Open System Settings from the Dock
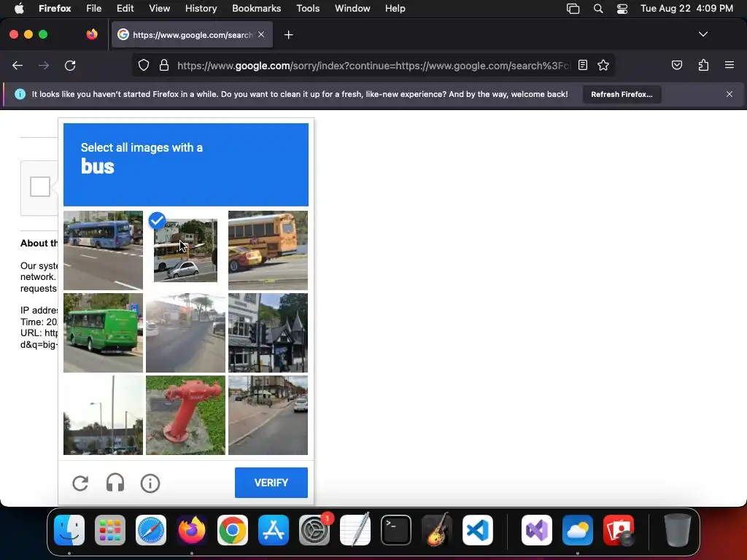The image size is (747, 560). pyautogui.click(x=314, y=529)
